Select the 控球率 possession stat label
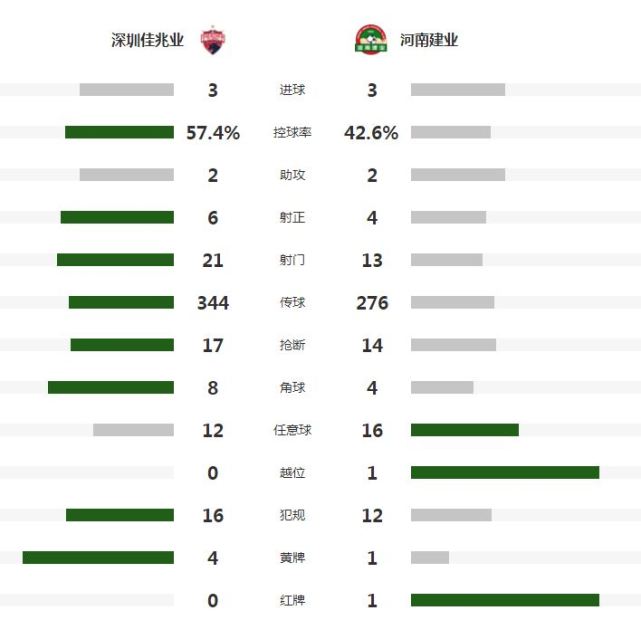The height and width of the screenshot is (620, 641). tap(292, 132)
